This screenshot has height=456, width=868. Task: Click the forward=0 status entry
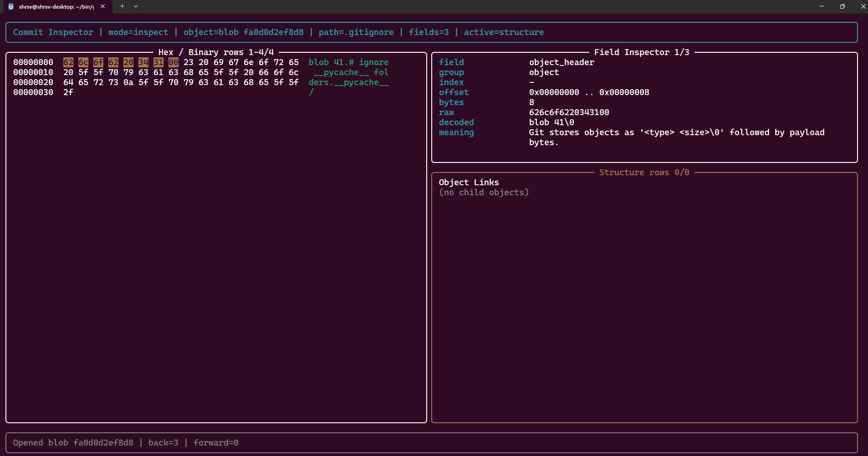click(216, 443)
